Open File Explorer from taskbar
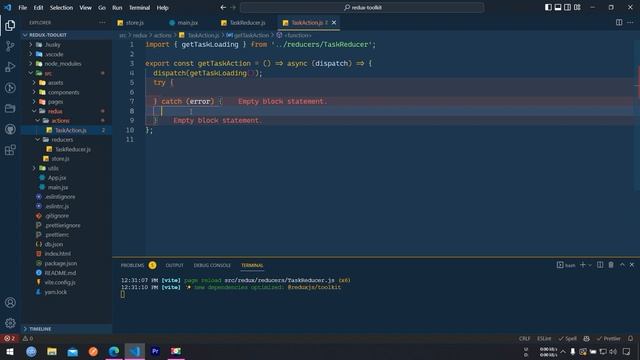Viewport: 640px width, 360px height. pyautogui.click(x=52, y=351)
